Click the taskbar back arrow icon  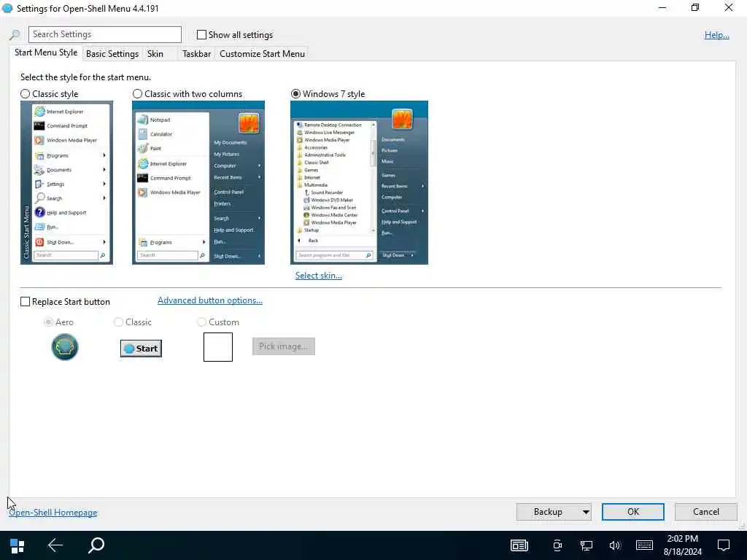pos(55,545)
